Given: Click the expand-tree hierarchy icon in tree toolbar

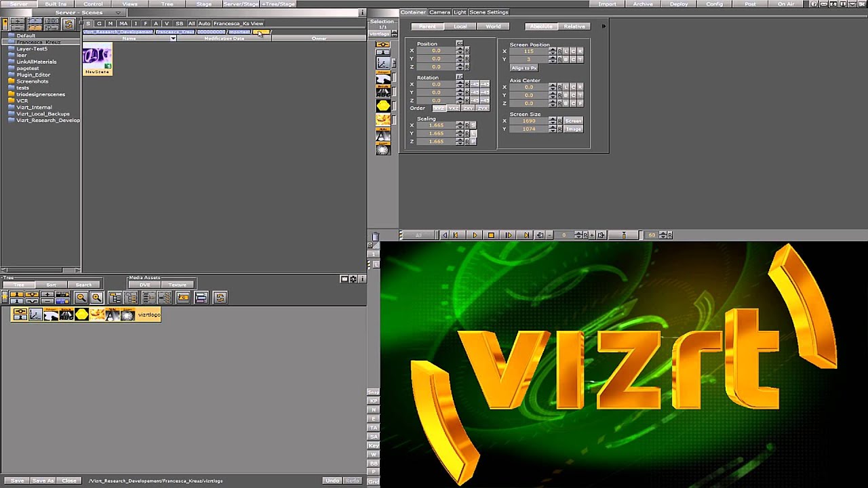Looking at the screenshot, I should pos(115,298).
